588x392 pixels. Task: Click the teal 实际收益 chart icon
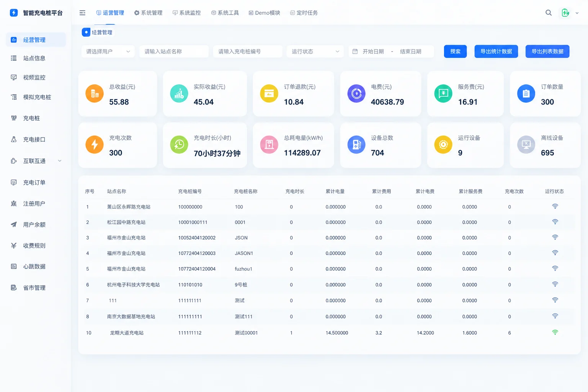(179, 93)
